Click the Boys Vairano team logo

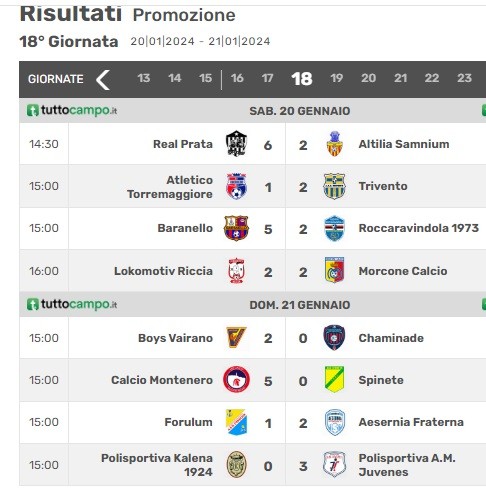[236, 337]
